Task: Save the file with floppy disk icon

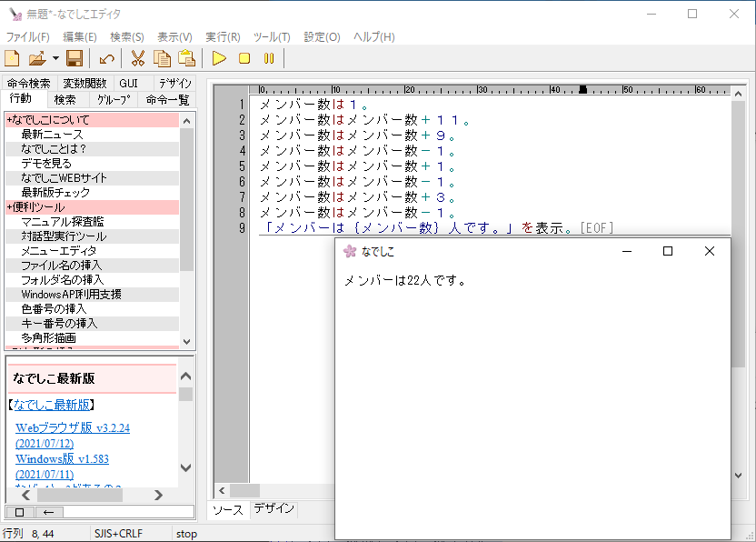Action: [x=75, y=59]
